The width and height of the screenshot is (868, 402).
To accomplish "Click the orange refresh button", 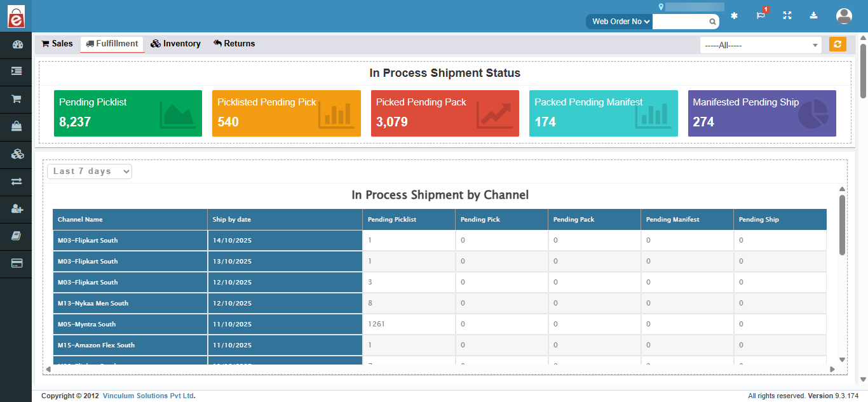I will tap(837, 44).
